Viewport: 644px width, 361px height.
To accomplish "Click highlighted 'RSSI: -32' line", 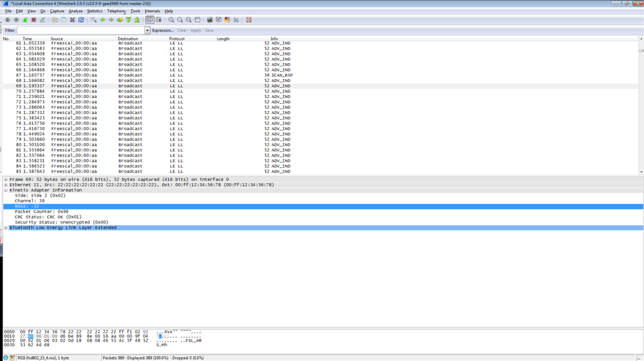I will click(323, 206).
